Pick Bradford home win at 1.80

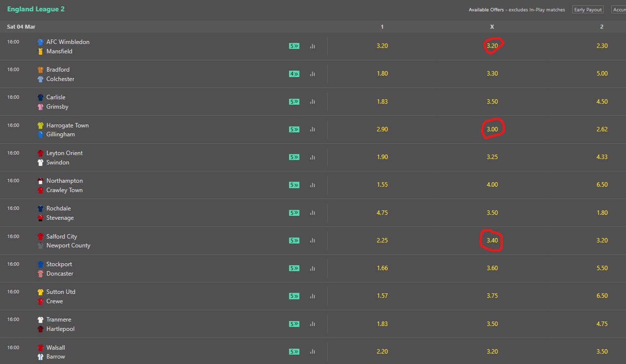[382, 74]
